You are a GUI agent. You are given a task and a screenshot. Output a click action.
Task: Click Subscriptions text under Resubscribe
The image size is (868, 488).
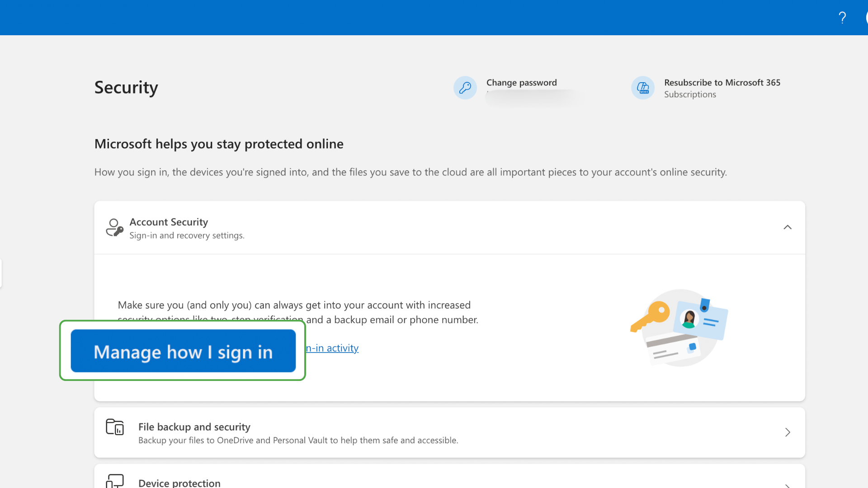[x=690, y=94]
